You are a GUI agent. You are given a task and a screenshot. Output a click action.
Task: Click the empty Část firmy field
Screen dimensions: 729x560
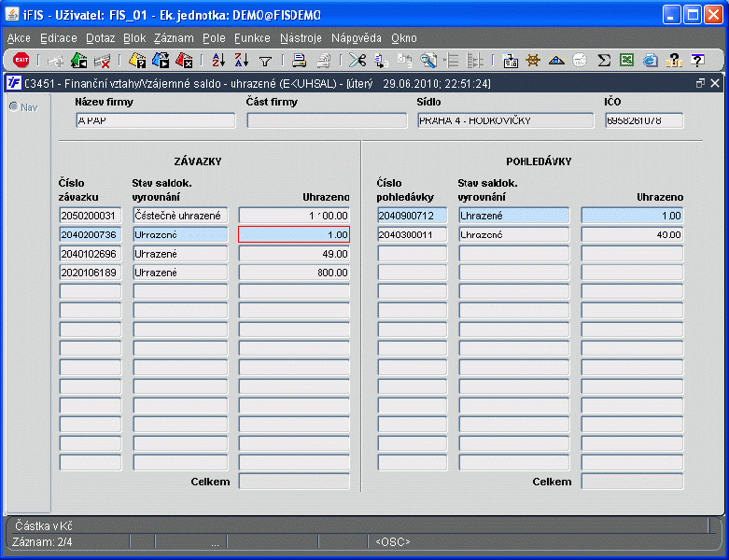click(327, 120)
